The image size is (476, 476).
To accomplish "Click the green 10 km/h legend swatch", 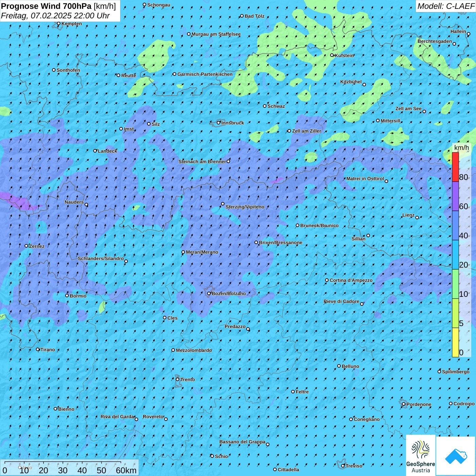I will coord(455,284).
